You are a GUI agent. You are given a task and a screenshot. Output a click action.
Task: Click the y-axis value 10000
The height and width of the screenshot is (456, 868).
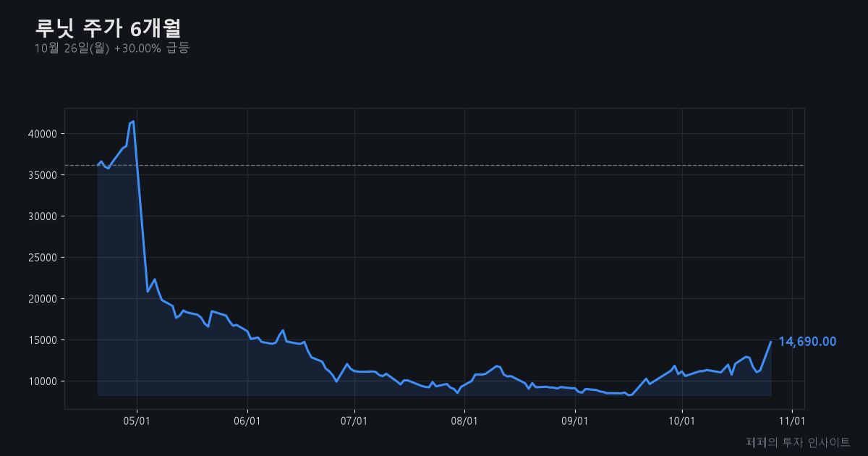pos(43,381)
